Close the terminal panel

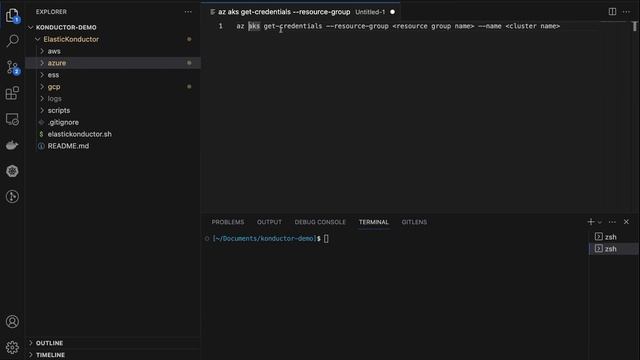point(627,222)
